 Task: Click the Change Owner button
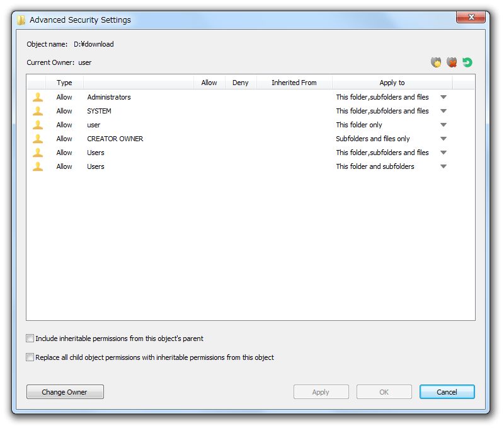pos(65,391)
